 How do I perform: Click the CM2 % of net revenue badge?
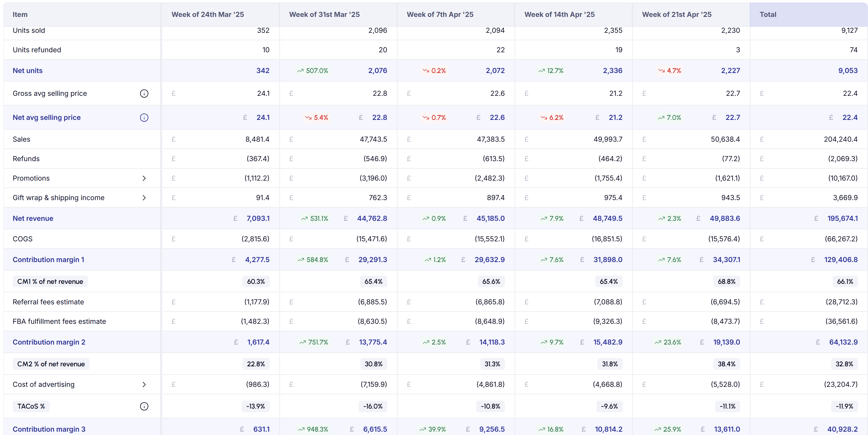[51, 364]
